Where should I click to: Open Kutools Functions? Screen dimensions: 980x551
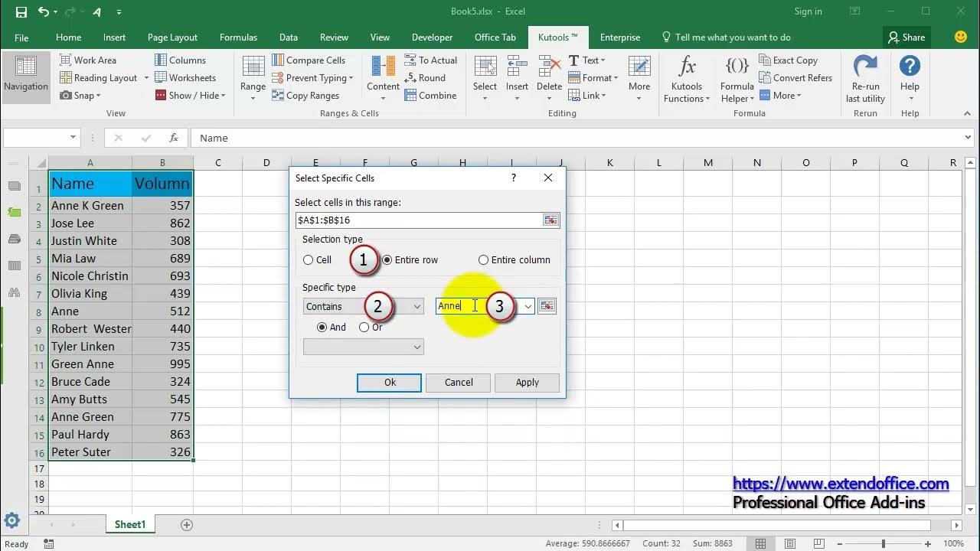click(x=687, y=79)
